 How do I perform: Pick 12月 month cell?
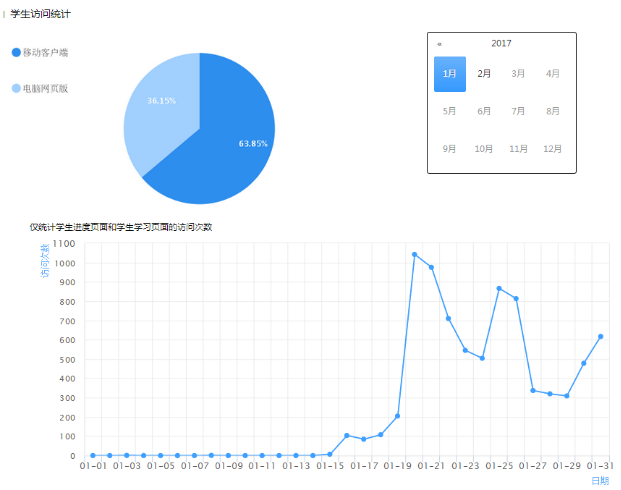pos(552,149)
